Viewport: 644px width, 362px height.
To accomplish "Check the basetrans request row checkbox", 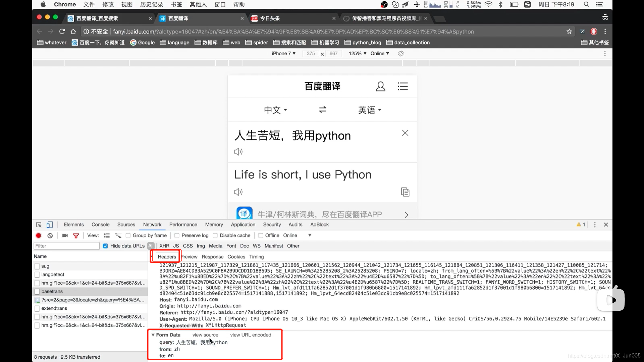I will pos(37,292).
